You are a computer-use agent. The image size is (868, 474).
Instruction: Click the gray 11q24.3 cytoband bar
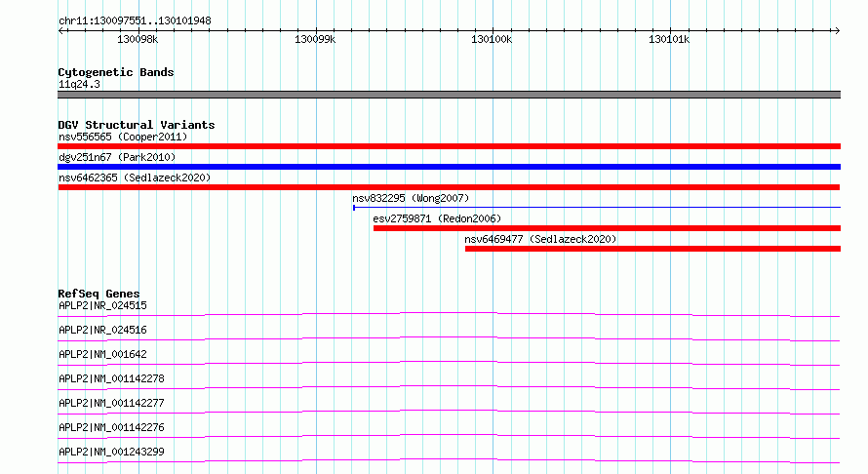click(x=449, y=95)
